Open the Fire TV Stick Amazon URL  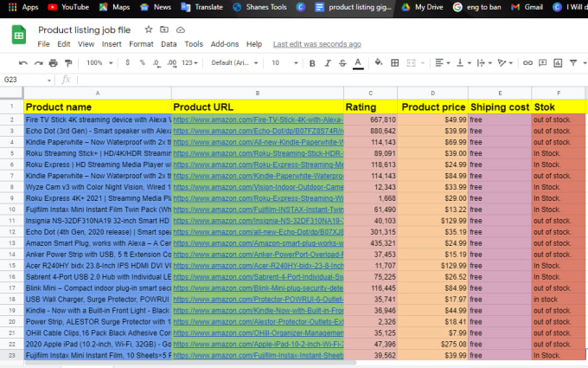pos(258,119)
